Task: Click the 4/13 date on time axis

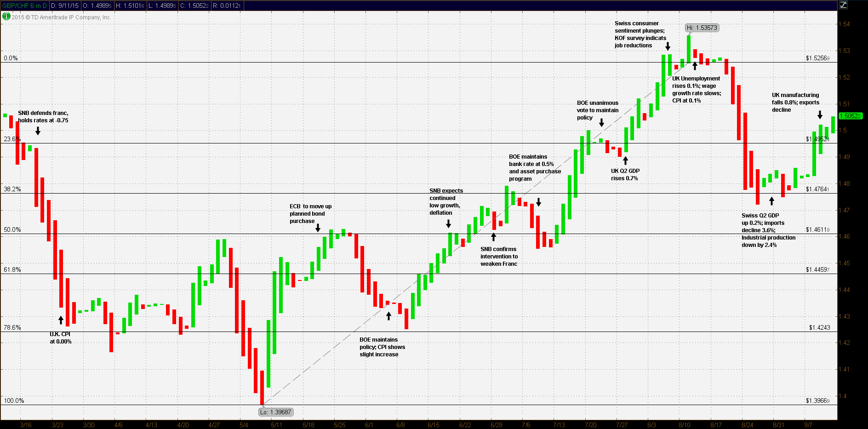Action: coord(151,425)
